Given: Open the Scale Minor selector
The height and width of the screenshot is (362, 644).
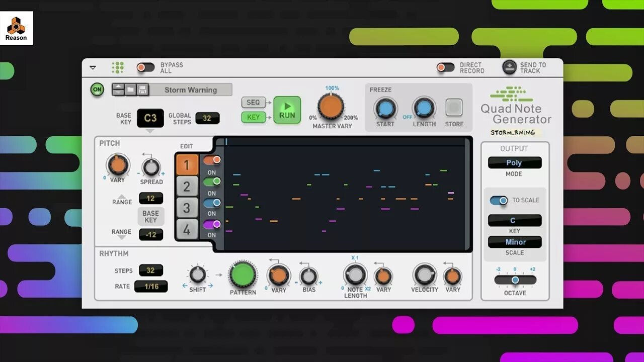Looking at the screenshot, I should 515,242.
